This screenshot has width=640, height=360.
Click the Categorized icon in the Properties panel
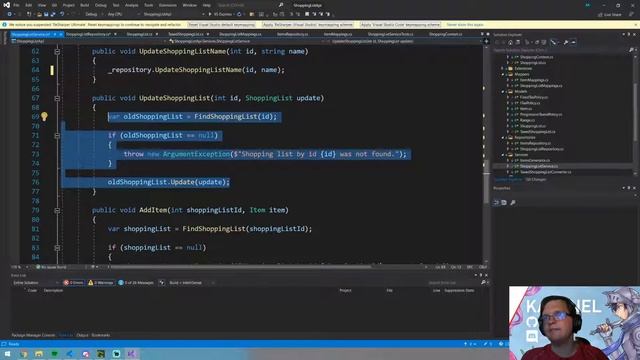point(496,202)
